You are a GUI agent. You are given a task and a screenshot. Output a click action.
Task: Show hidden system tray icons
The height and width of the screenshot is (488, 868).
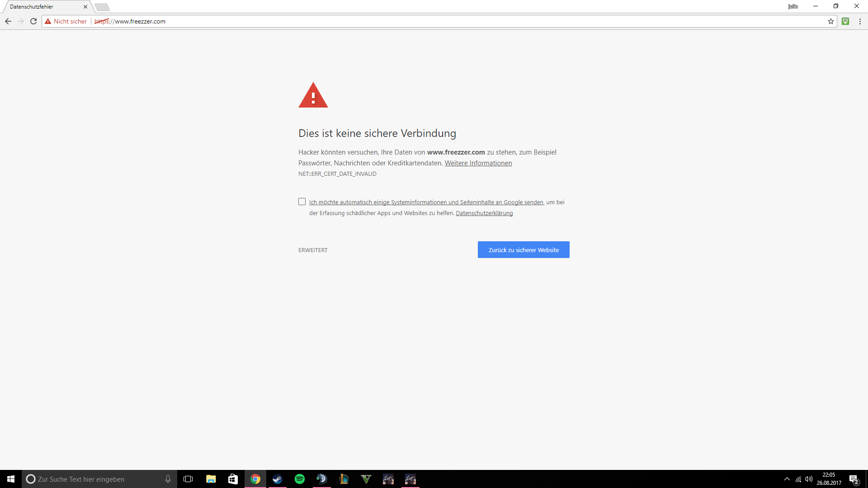tap(787, 479)
